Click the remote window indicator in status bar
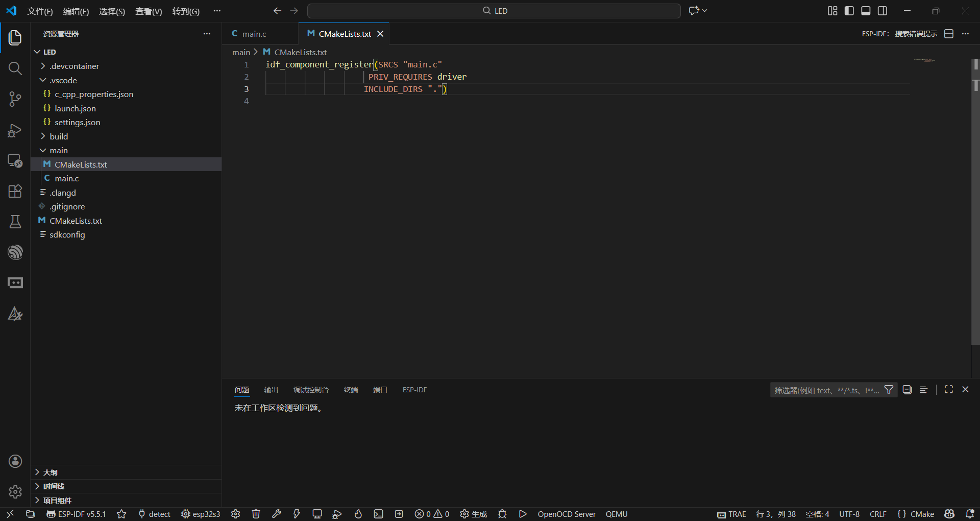This screenshot has width=980, height=521. [x=10, y=514]
